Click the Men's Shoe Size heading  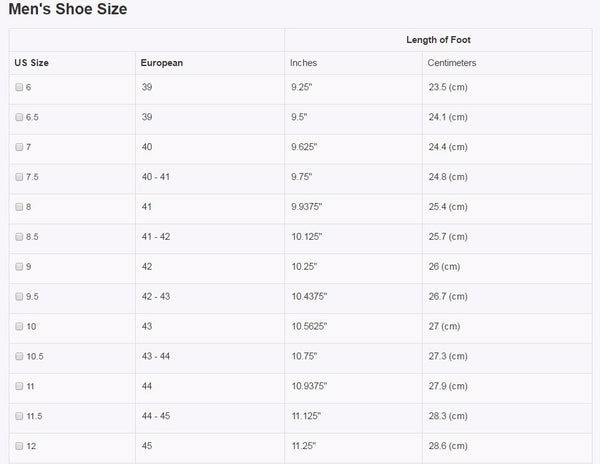(67, 10)
